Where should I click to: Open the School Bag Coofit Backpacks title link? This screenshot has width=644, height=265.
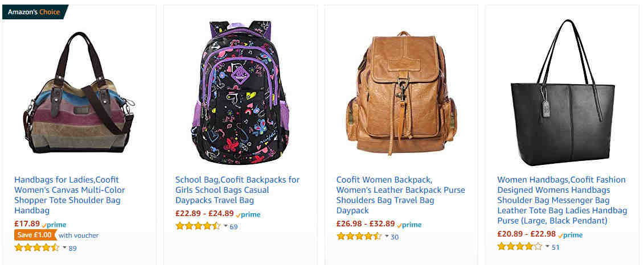click(x=237, y=190)
